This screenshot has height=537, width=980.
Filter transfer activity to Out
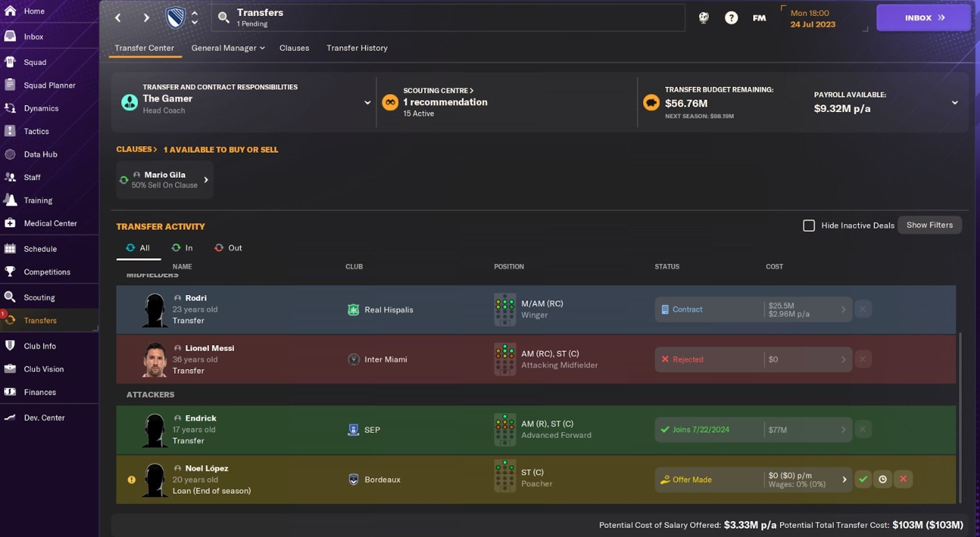coord(228,248)
